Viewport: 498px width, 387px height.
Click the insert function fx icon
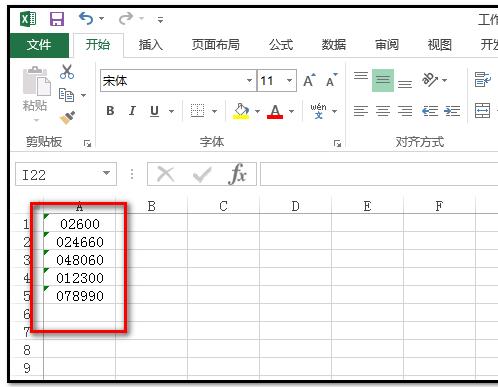[x=237, y=174]
